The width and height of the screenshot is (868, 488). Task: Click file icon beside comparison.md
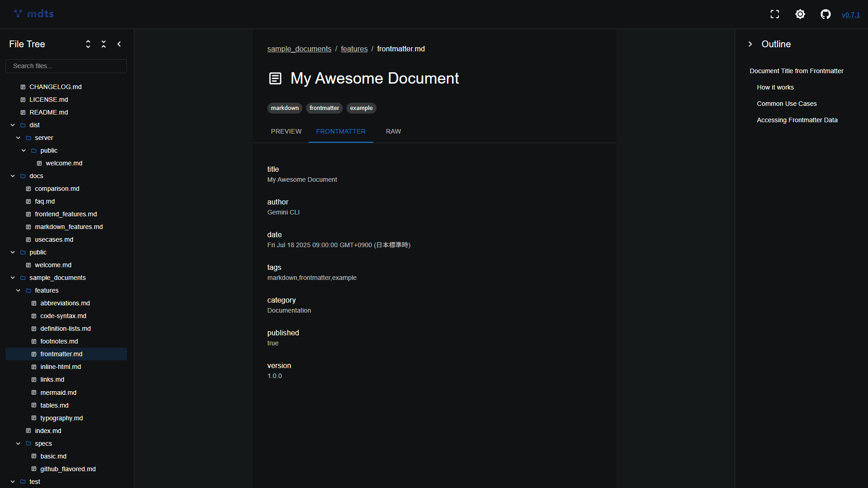[28, 189]
